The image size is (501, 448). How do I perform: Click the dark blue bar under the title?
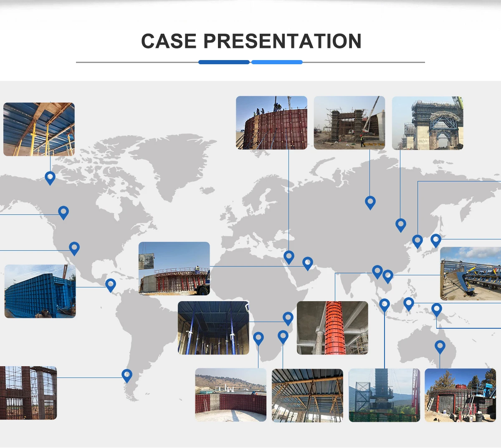224,62
